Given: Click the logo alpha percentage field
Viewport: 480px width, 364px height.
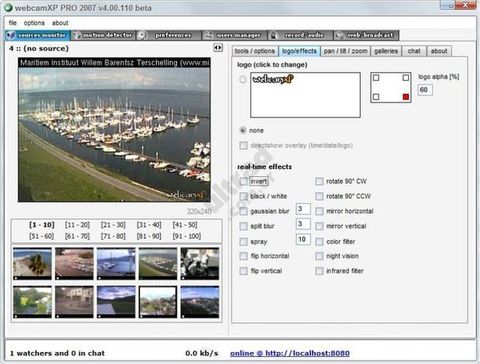Looking at the screenshot, I should (x=425, y=90).
